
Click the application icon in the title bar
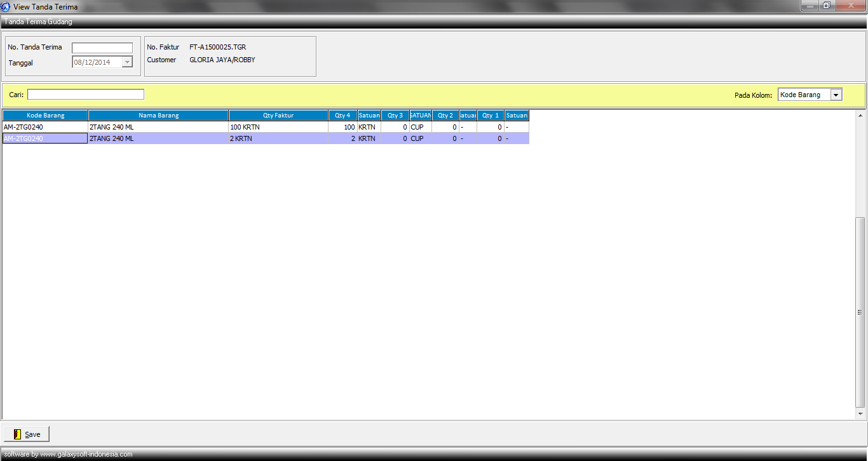pyautogui.click(x=6, y=6)
